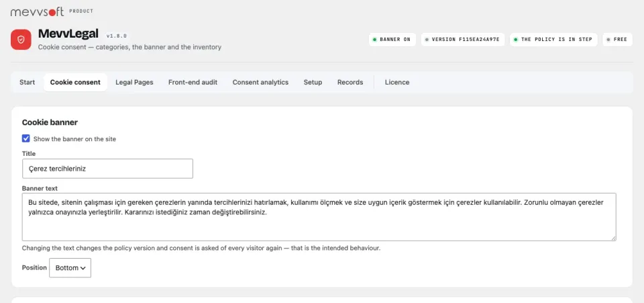
Task: Go to the Front-end audit tab
Action: (x=193, y=82)
